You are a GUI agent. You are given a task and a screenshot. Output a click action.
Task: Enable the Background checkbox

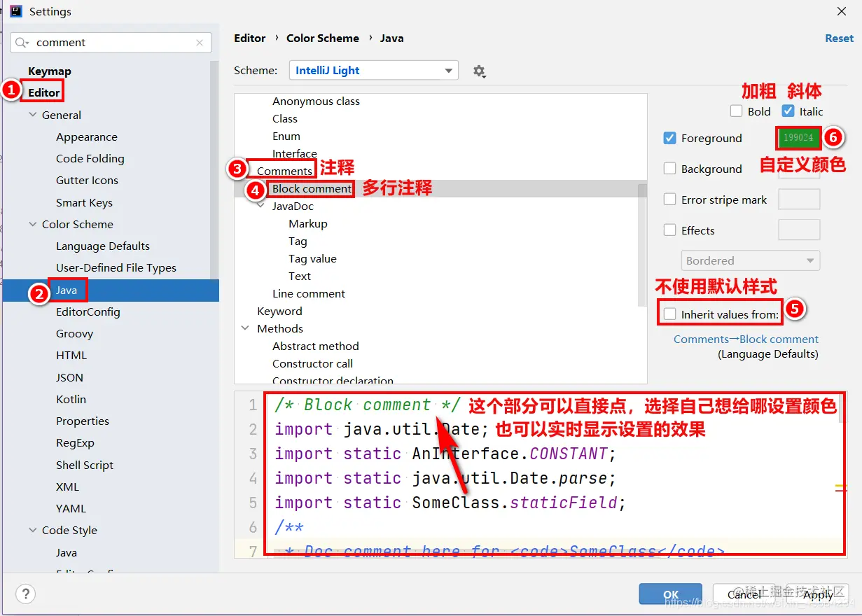coord(669,169)
